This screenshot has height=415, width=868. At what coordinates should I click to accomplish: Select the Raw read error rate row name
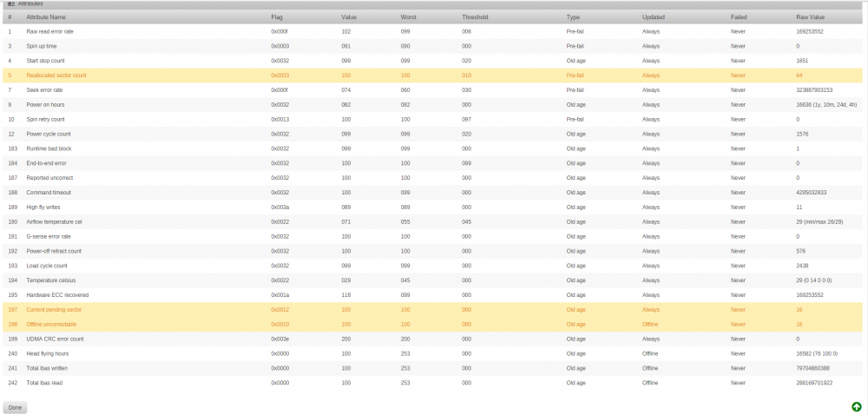[49, 31]
